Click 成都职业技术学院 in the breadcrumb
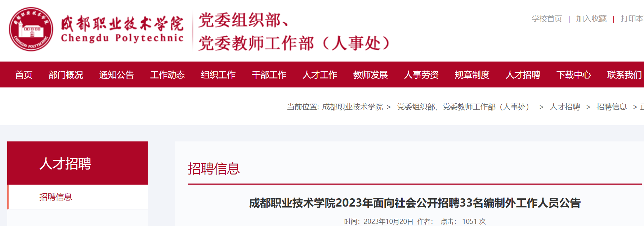Screen dimensions: 644x226 [x=352, y=107]
